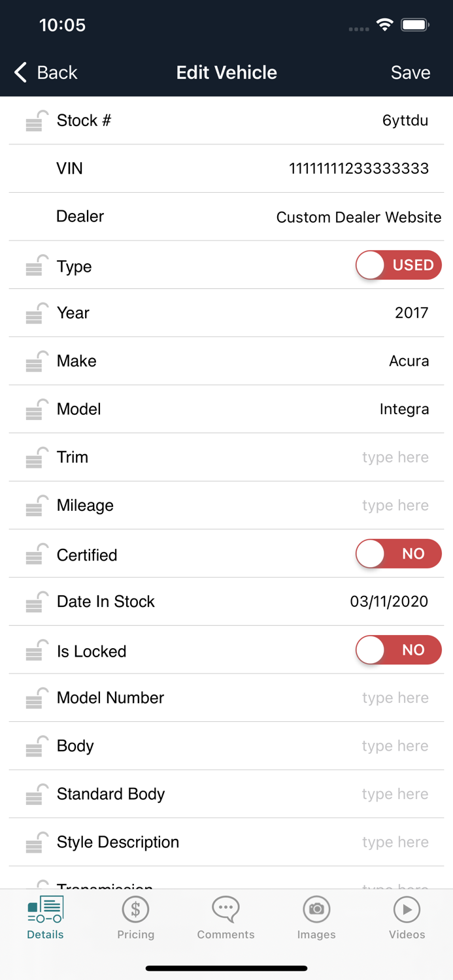Go to the Videos tab play icon
This screenshot has width=453, height=980.
coord(407,909)
